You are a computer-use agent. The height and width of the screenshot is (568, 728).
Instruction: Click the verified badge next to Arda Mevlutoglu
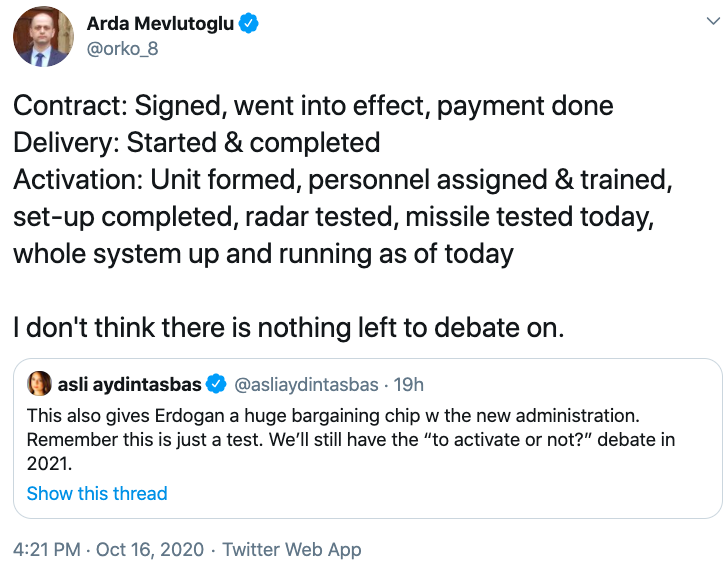point(248,23)
